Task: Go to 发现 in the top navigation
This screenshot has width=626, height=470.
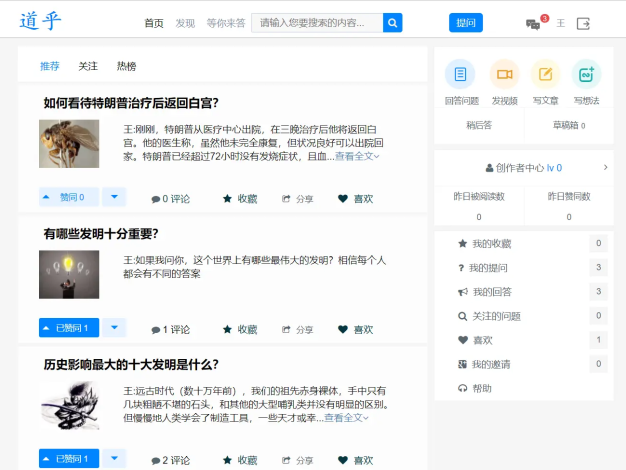Action: pyautogui.click(x=185, y=23)
